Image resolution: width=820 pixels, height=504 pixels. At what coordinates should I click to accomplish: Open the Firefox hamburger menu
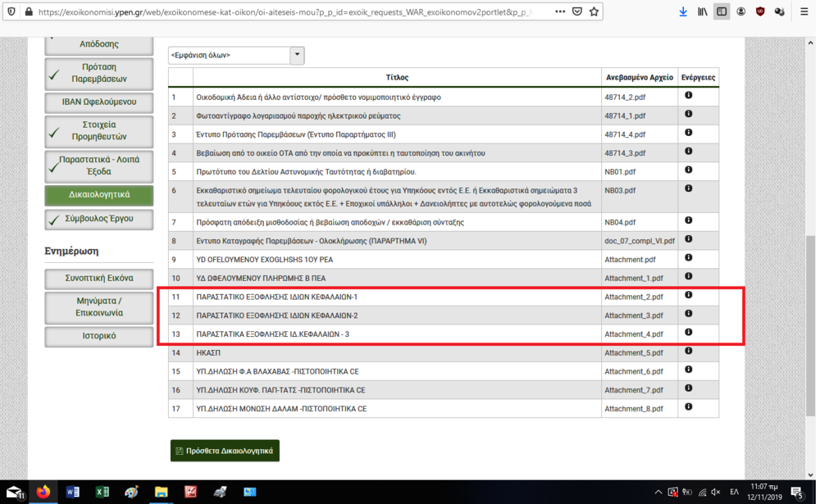point(804,12)
